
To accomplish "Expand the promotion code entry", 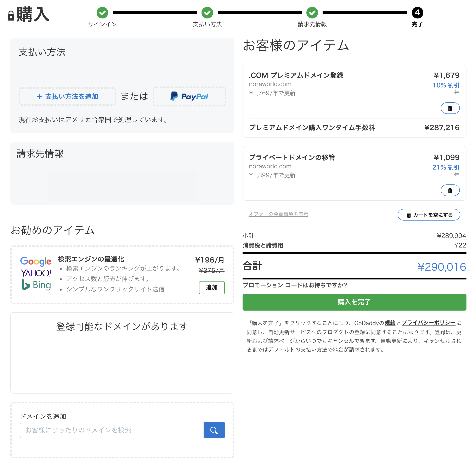I will (x=295, y=285).
